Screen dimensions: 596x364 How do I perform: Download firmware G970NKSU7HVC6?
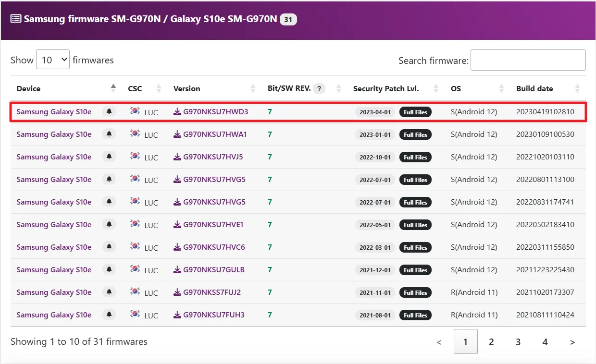pyautogui.click(x=209, y=247)
